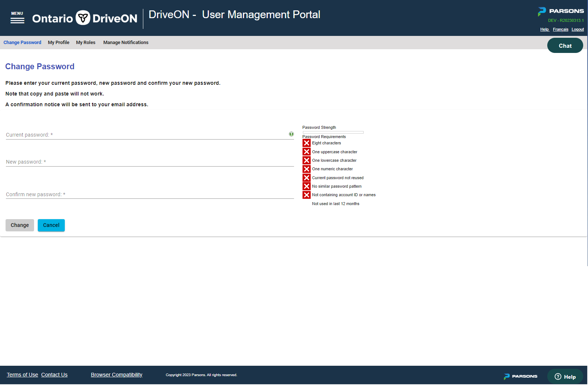The height and width of the screenshot is (385, 588).
Task: Click the 'Not used in last 12 months' text
Action: click(x=335, y=204)
